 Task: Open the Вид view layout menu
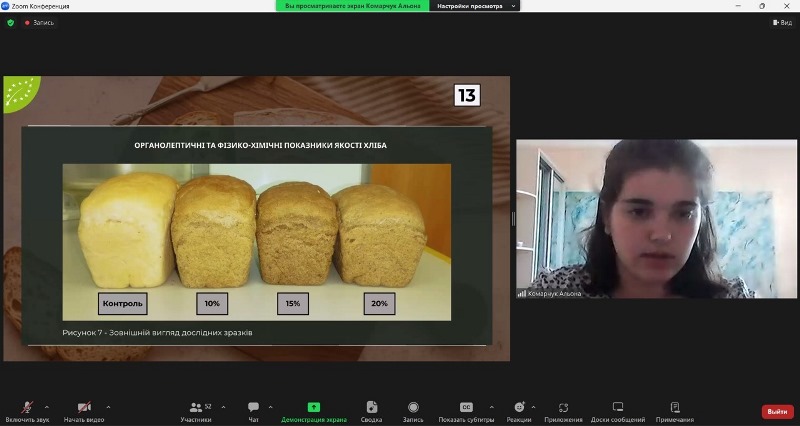pos(785,22)
